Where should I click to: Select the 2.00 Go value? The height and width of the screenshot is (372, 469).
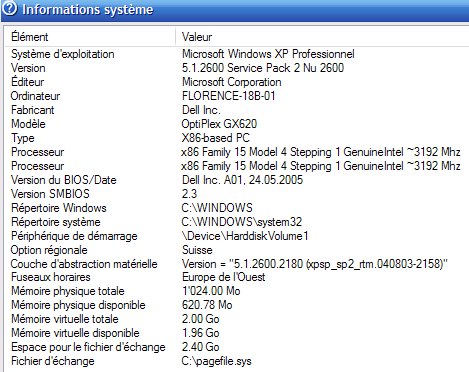201,319
